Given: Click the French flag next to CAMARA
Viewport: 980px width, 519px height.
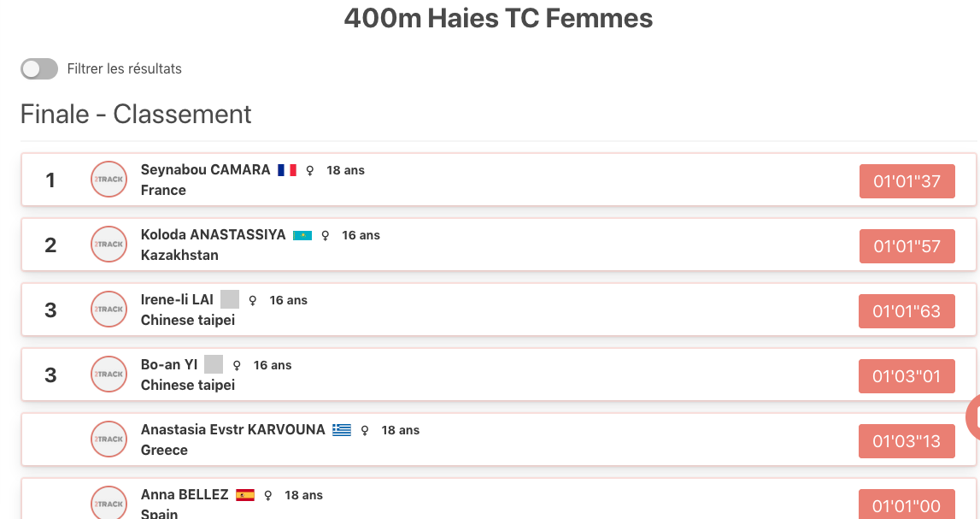Looking at the screenshot, I should 287,170.
